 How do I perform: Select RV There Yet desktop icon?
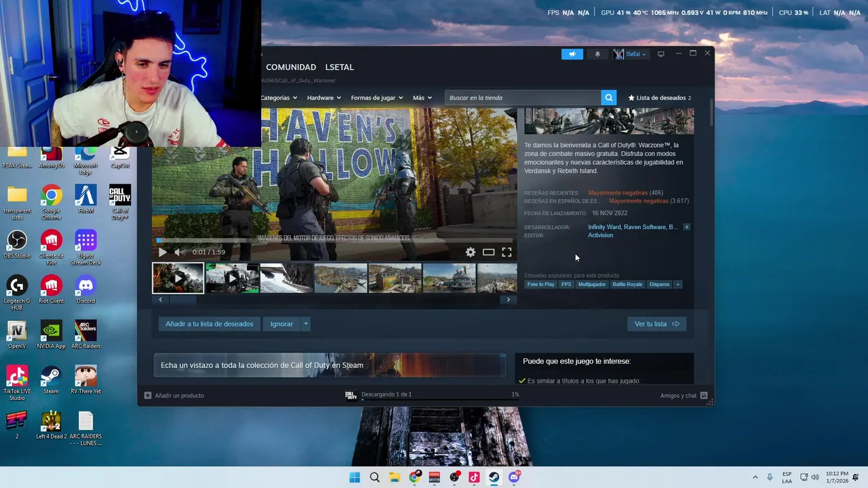[x=85, y=380]
